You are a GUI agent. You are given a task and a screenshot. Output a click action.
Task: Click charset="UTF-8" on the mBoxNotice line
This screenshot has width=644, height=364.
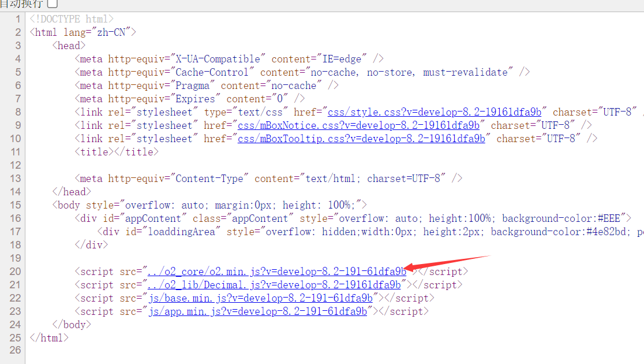533,125
